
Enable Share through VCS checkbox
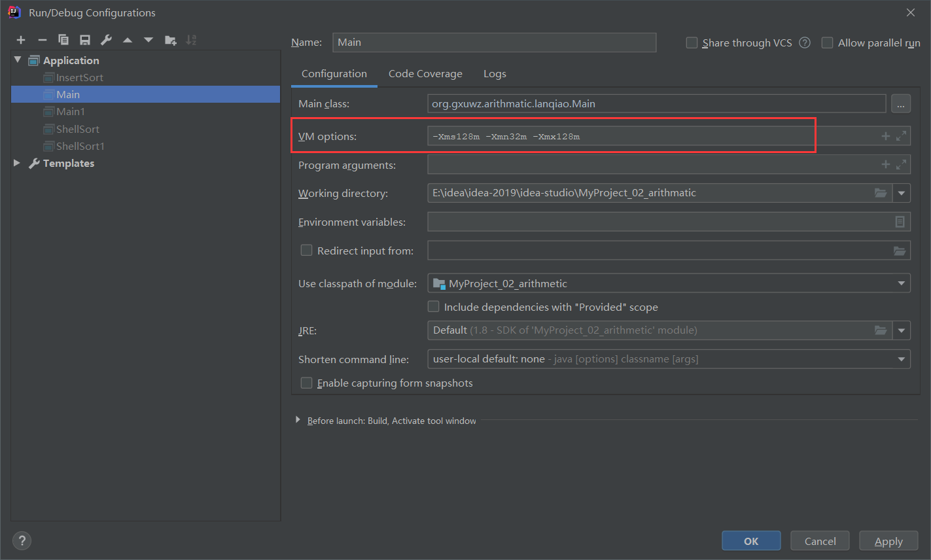(x=692, y=43)
